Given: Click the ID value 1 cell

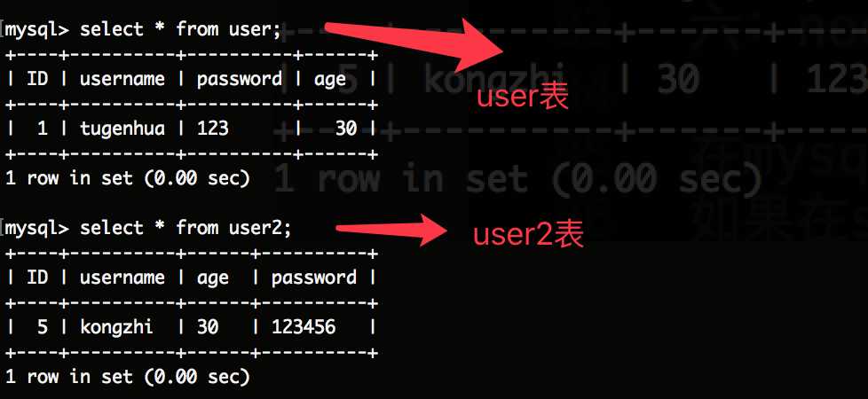Looking at the screenshot, I should [42, 129].
